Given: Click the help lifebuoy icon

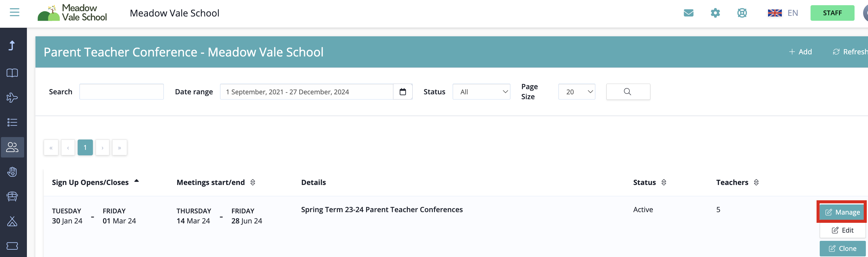Looking at the screenshot, I should (742, 13).
